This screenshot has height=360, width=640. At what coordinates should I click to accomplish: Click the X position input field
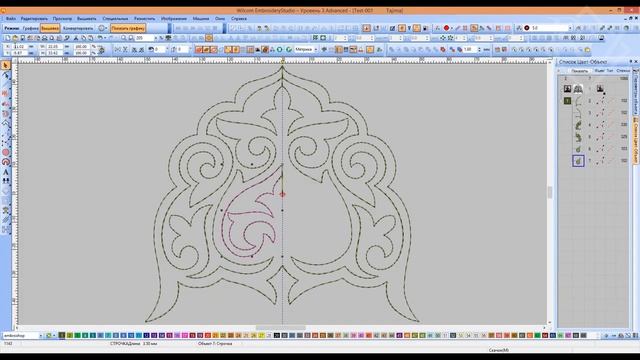[20, 47]
